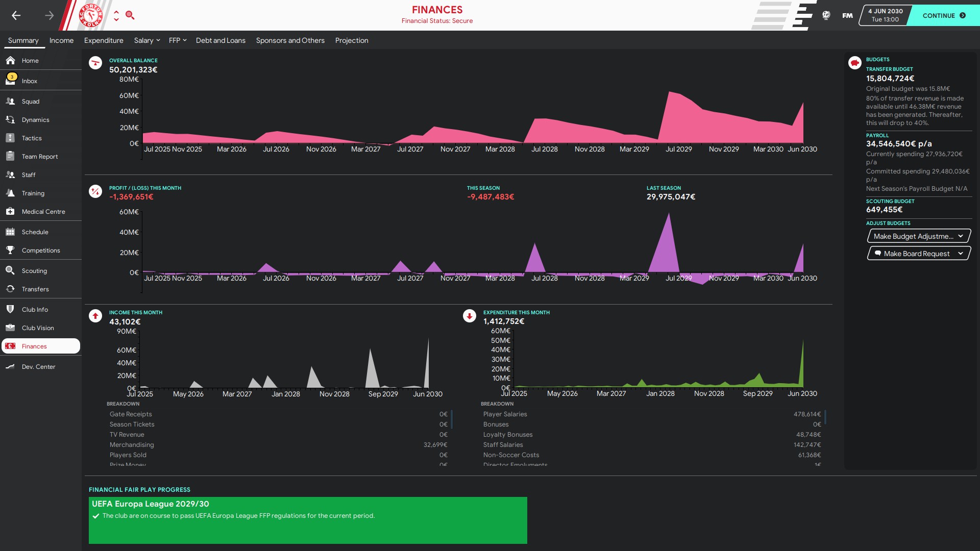Open the Medical Centre sidebar item
Viewport: 980px width, 551px height.
[43, 212]
